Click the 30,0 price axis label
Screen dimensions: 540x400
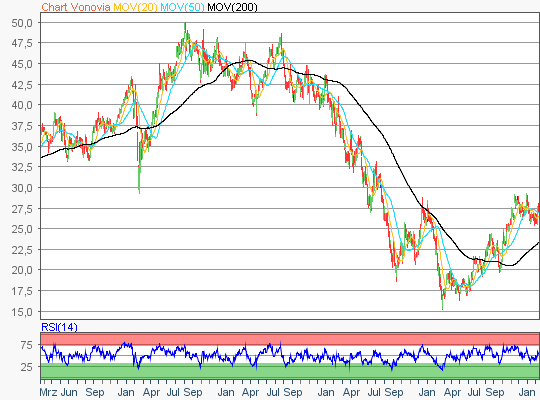(x=22, y=188)
